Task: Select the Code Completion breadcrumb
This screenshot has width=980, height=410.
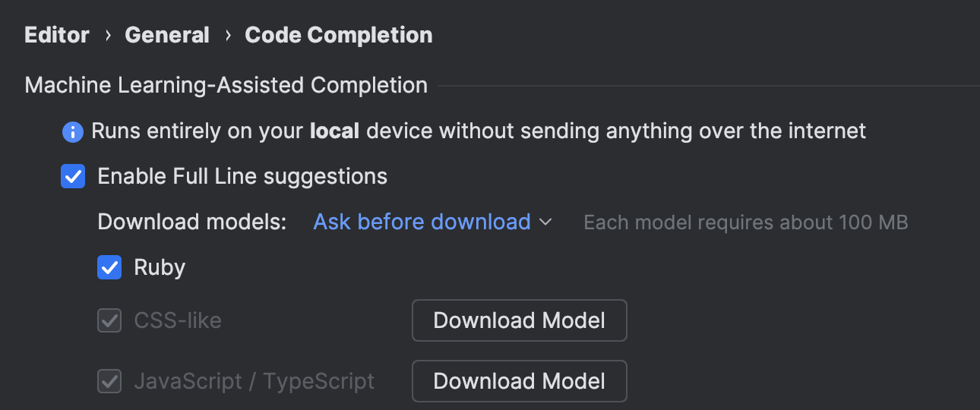Action: pyautogui.click(x=339, y=36)
